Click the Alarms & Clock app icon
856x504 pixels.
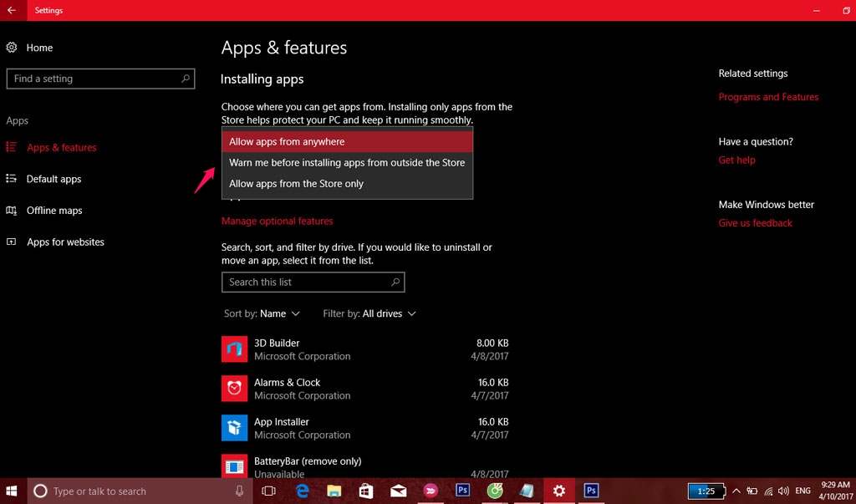(x=234, y=389)
